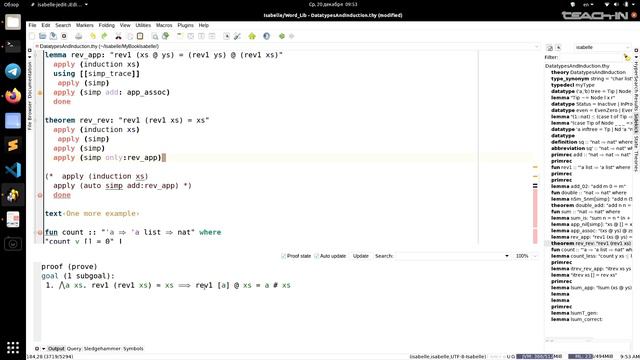
Task: Open the Plugins menu
Action: 185,25
